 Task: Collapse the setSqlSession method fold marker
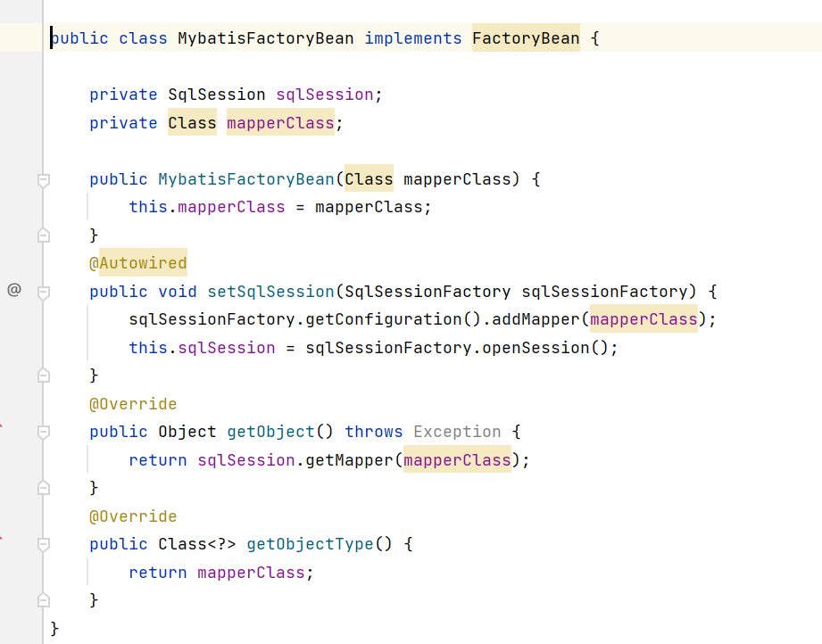coord(43,292)
